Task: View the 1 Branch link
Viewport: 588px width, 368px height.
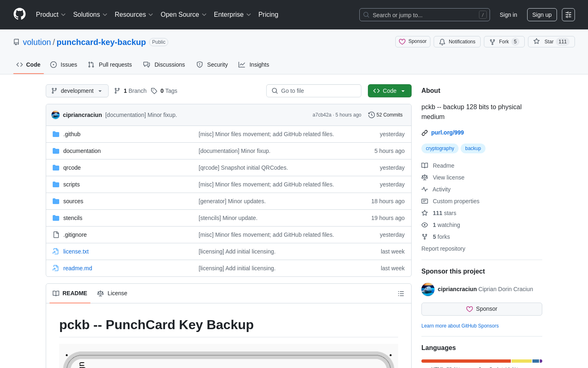Action: pos(130,91)
